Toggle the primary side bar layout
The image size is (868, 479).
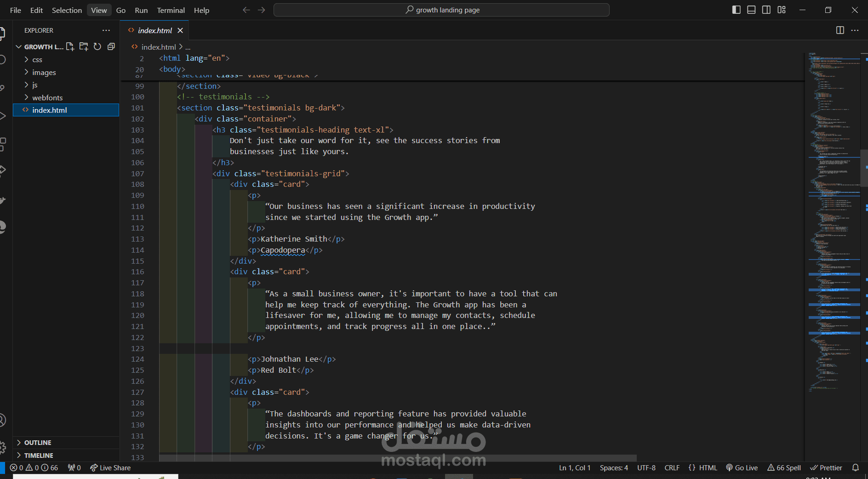pos(736,10)
